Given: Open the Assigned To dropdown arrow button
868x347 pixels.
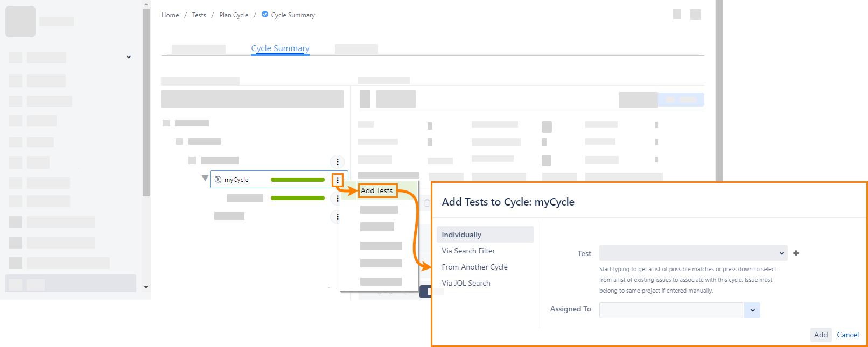Looking at the screenshot, I should click(752, 310).
